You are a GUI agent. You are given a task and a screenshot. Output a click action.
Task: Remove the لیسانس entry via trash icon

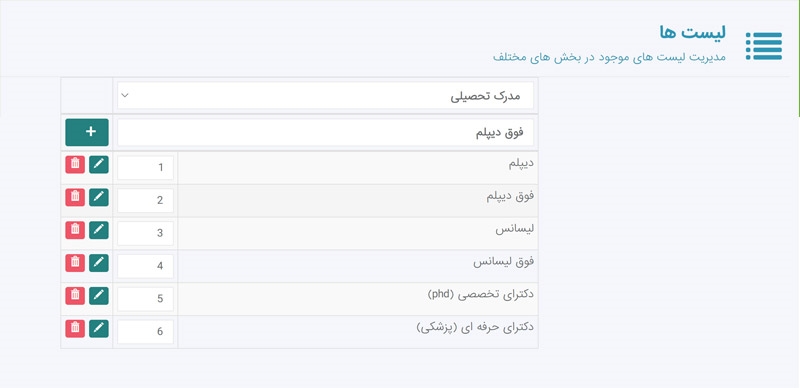point(75,230)
